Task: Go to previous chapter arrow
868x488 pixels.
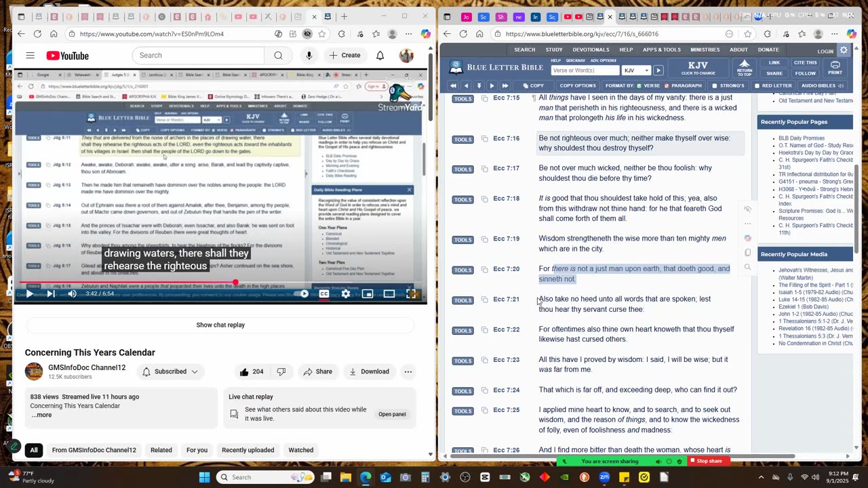Action: pos(466,86)
